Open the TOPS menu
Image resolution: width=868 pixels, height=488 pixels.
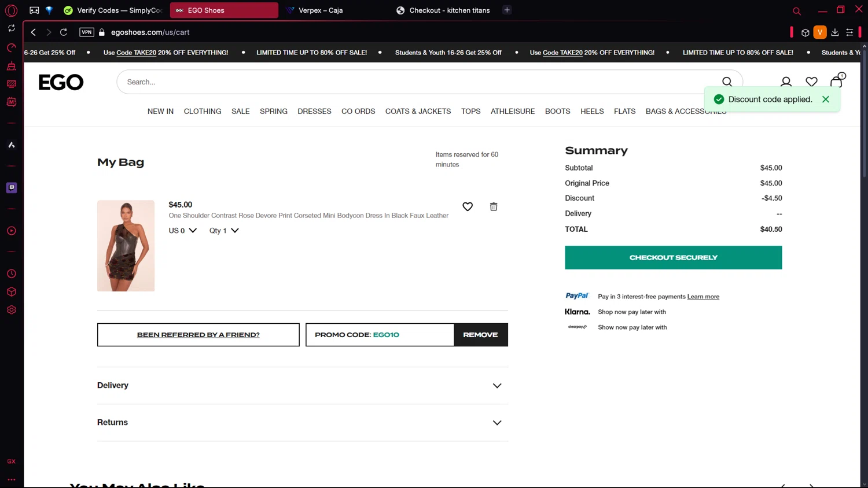coord(471,112)
